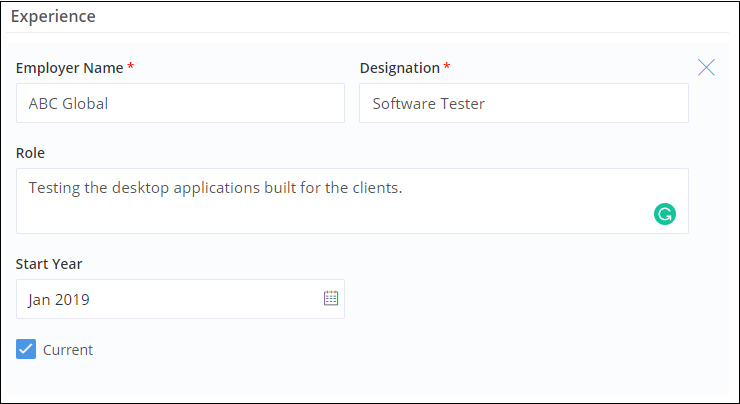The width and height of the screenshot is (740, 404).
Task: Open the calendar icon in Start Year
Action: [331, 298]
